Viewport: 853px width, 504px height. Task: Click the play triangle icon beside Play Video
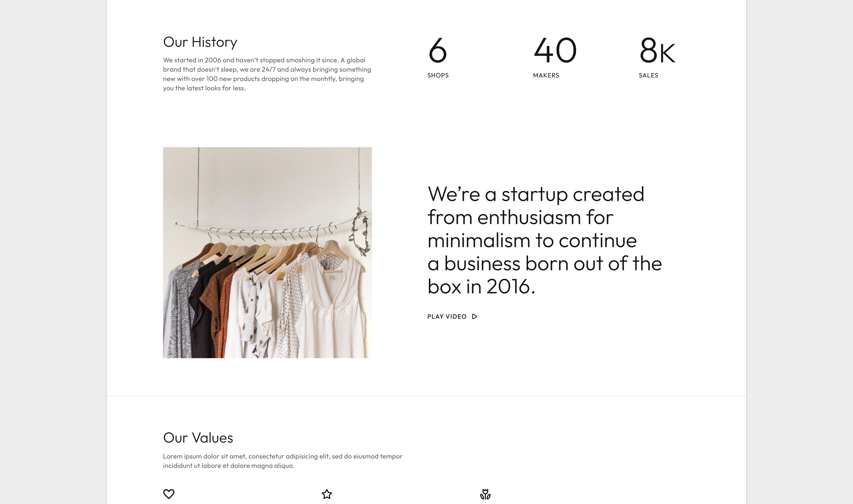click(474, 317)
